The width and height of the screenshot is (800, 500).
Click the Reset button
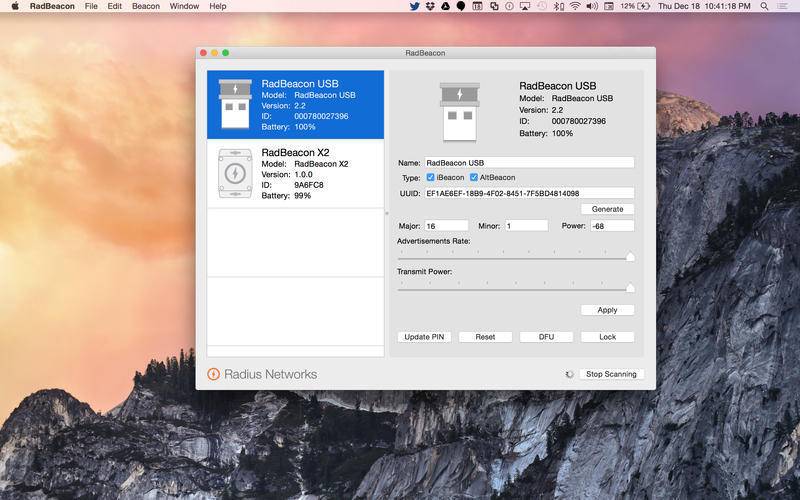[485, 337]
